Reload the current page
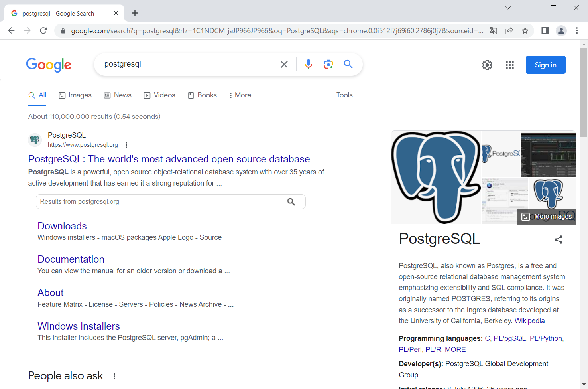This screenshot has height=389, width=588. point(43,31)
